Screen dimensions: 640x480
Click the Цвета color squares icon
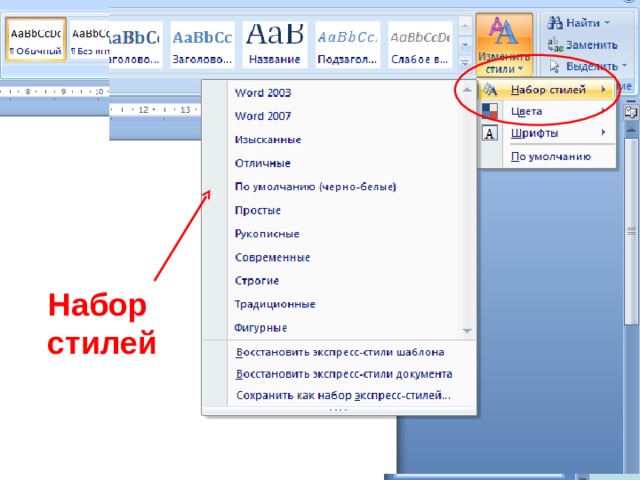click(489, 111)
